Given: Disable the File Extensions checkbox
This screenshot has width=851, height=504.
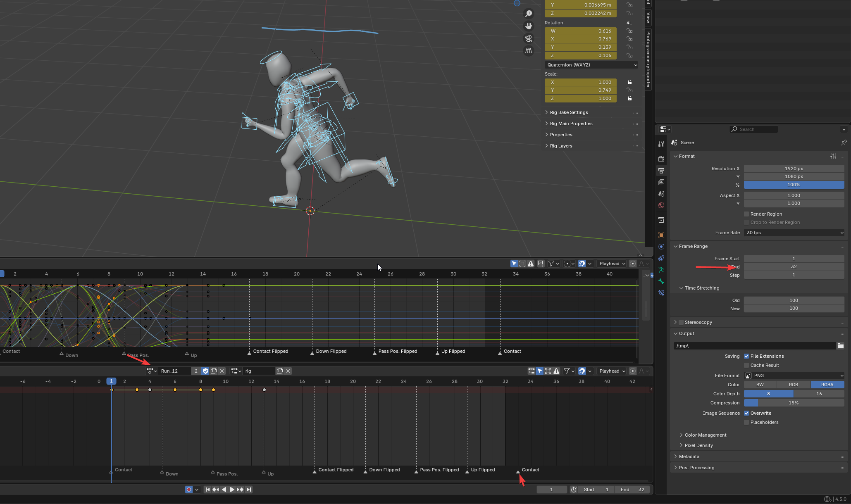Looking at the screenshot, I should 746,356.
